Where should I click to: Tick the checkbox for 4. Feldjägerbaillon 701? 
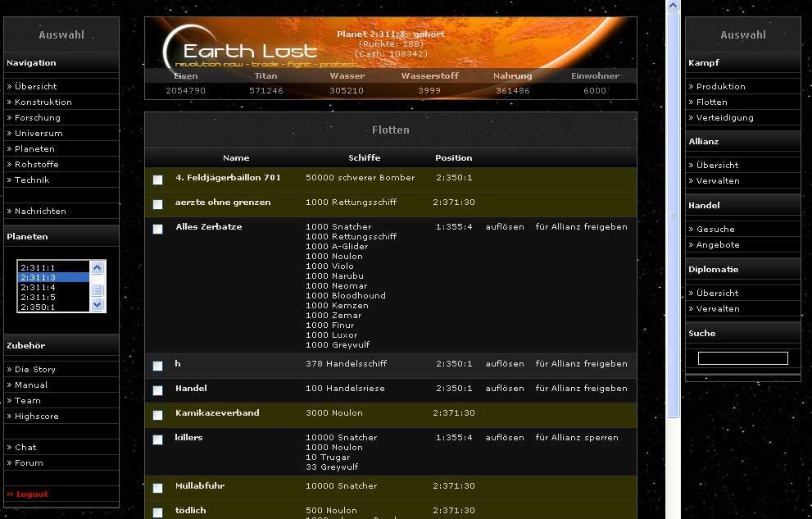point(158,180)
